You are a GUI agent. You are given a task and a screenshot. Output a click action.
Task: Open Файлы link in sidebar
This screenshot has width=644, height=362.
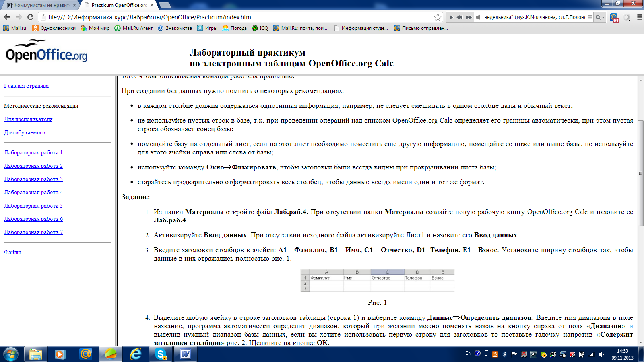click(x=12, y=252)
